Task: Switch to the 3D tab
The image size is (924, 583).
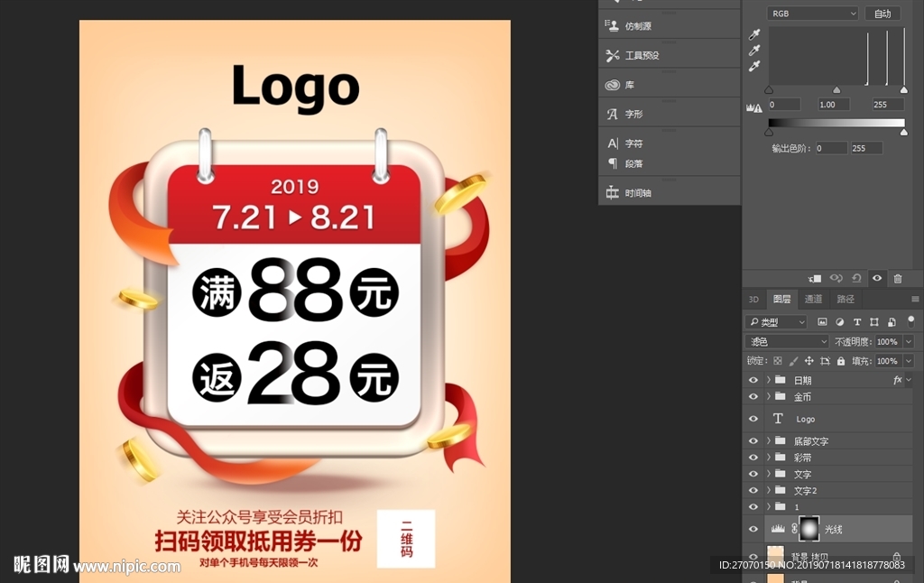Action: 753,300
